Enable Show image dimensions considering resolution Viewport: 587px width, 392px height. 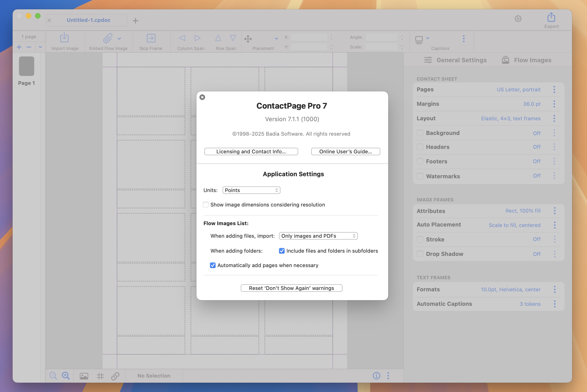click(206, 204)
